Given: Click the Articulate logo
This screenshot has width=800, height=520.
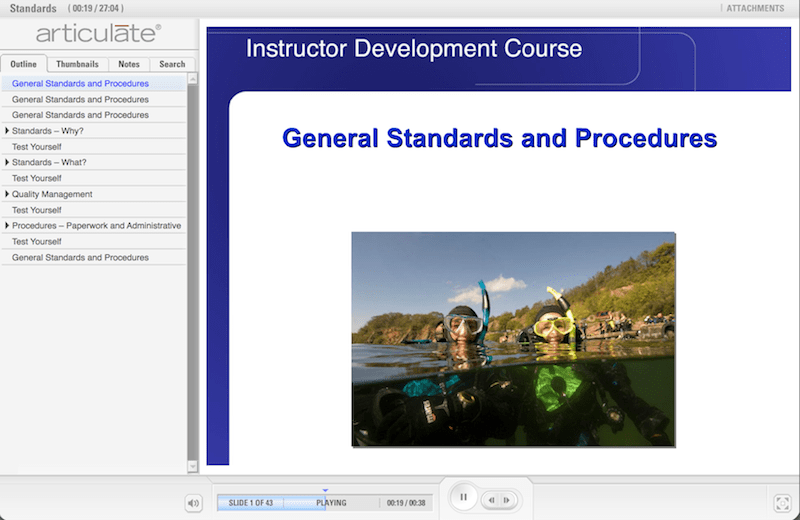Looking at the screenshot, I should (98, 34).
